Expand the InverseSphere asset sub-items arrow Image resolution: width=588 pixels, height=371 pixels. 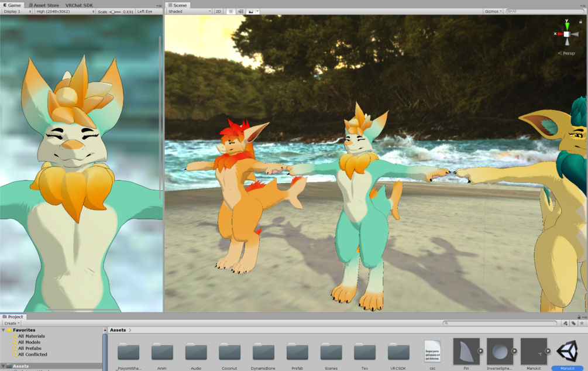pos(514,351)
